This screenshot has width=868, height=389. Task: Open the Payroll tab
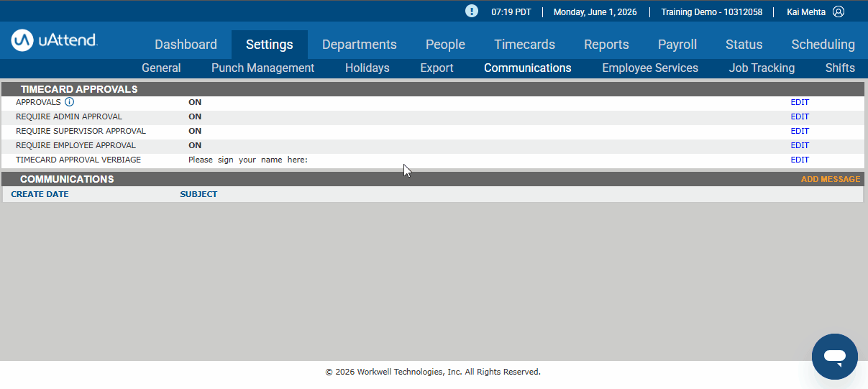677,45
